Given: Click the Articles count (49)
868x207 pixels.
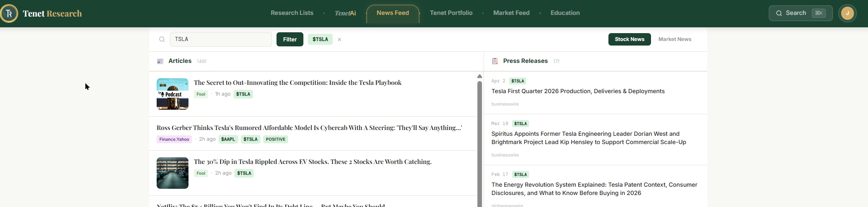Looking at the screenshot, I should [x=202, y=61].
